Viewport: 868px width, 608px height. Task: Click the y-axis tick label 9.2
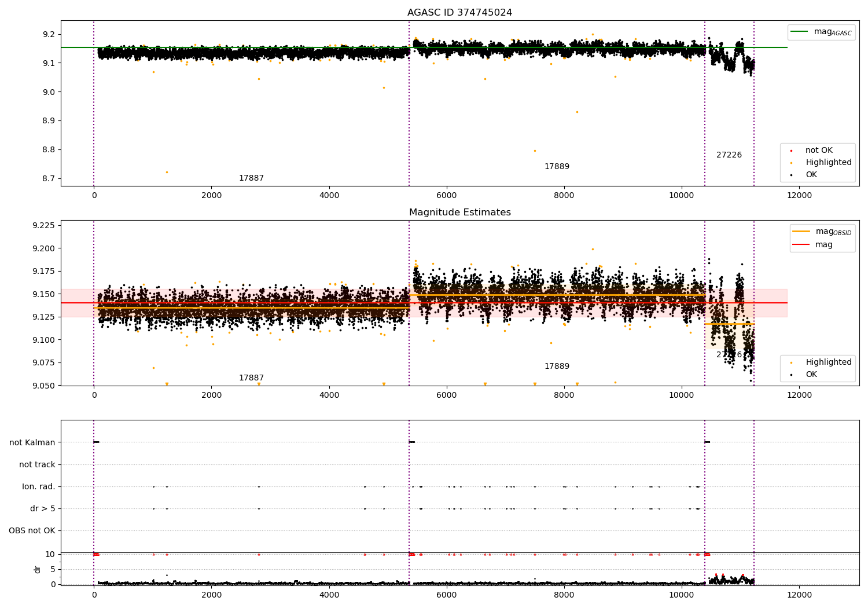click(x=49, y=35)
